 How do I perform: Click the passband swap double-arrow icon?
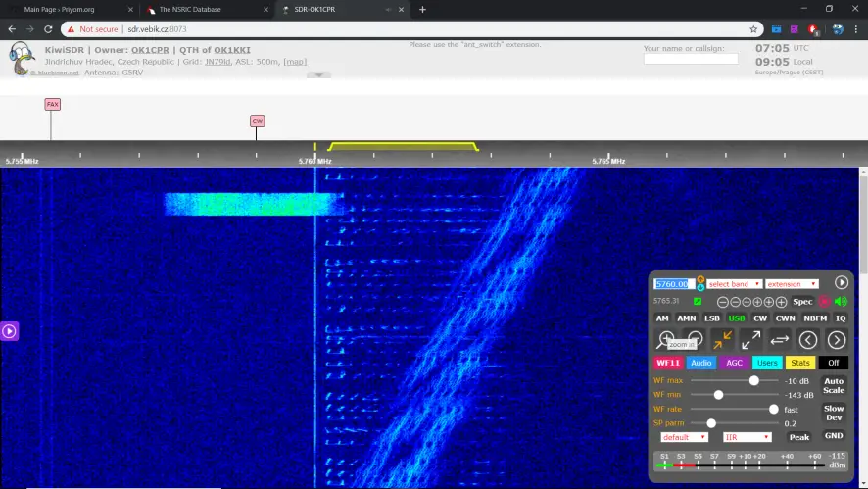(780, 339)
